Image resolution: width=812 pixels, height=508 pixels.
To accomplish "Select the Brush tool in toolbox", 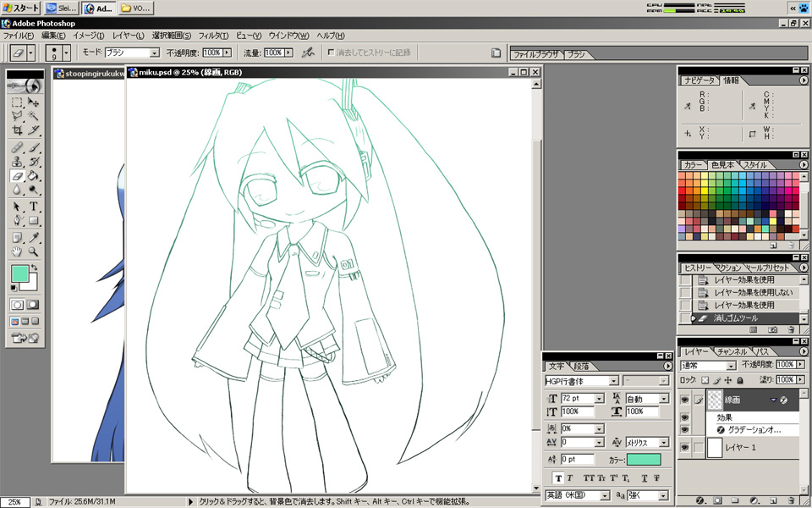I will point(33,148).
